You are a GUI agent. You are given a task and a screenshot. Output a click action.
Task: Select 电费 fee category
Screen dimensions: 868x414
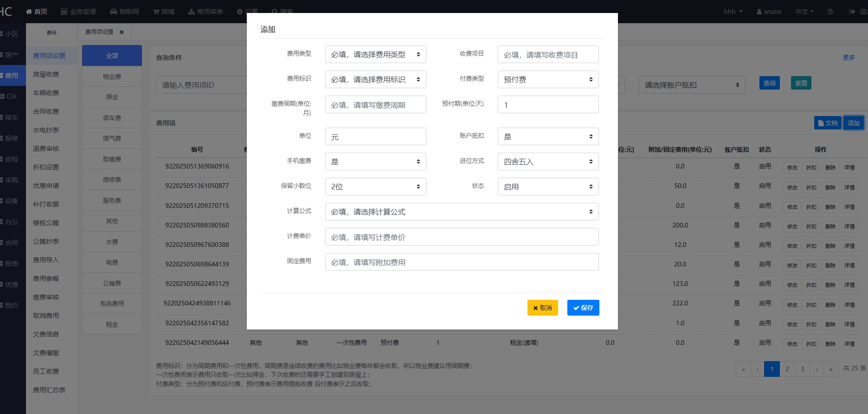tap(112, 262)
